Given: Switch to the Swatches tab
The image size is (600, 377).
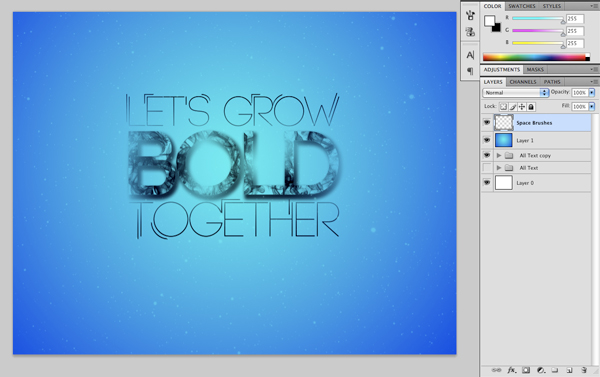Looking at the screenshot, I should click(x=522, y=6).
